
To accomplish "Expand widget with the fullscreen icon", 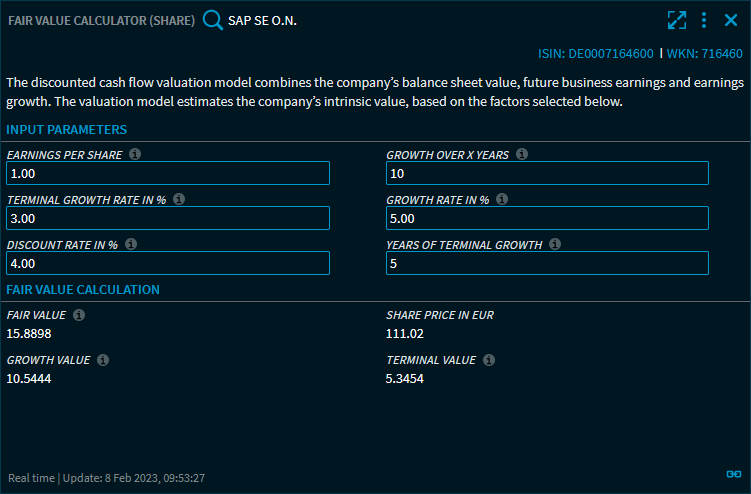I will pyautogui.click(x=677, y=20).
